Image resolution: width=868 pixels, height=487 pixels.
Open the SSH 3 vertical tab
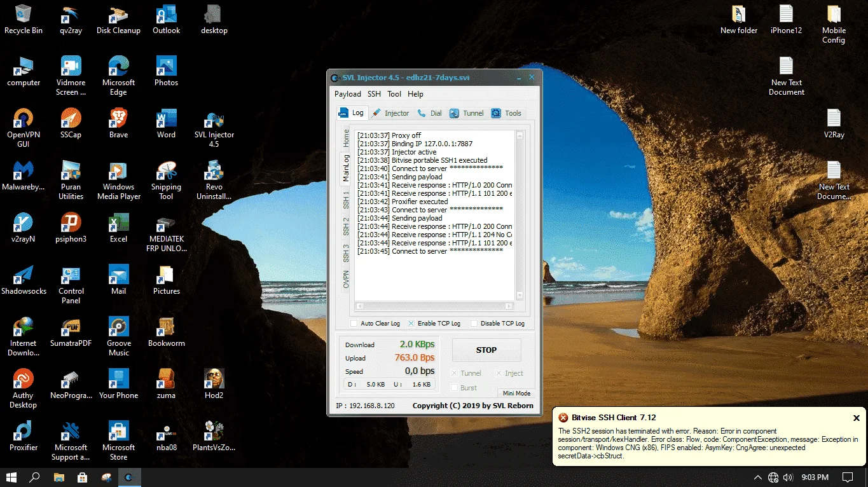coord(346,253)
